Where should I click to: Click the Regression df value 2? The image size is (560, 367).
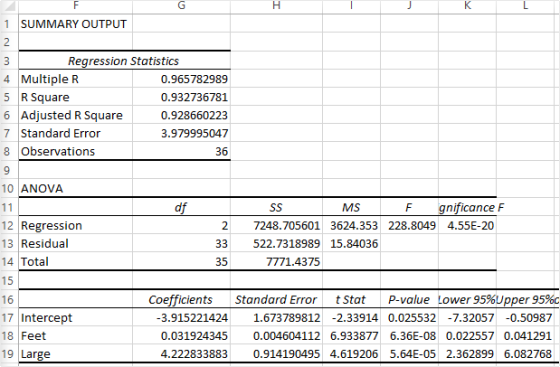[x=181, y=225]
